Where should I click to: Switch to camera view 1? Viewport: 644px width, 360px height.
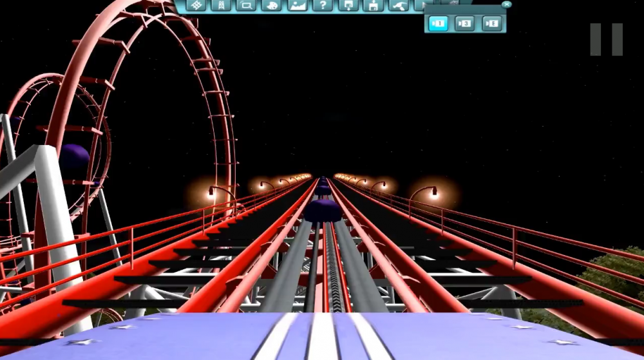coord(438,24)
